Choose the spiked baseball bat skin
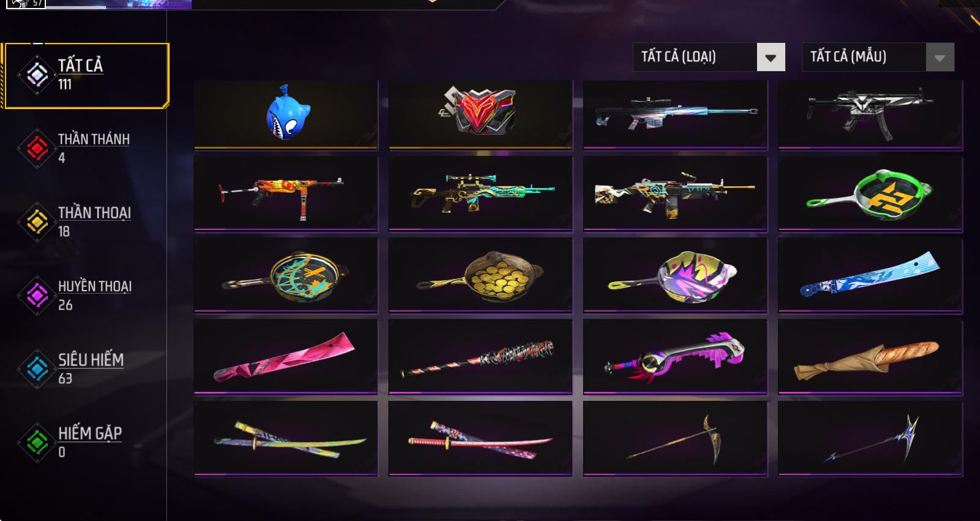The width and height of the screenshot is (980, 521). (481, 356)
